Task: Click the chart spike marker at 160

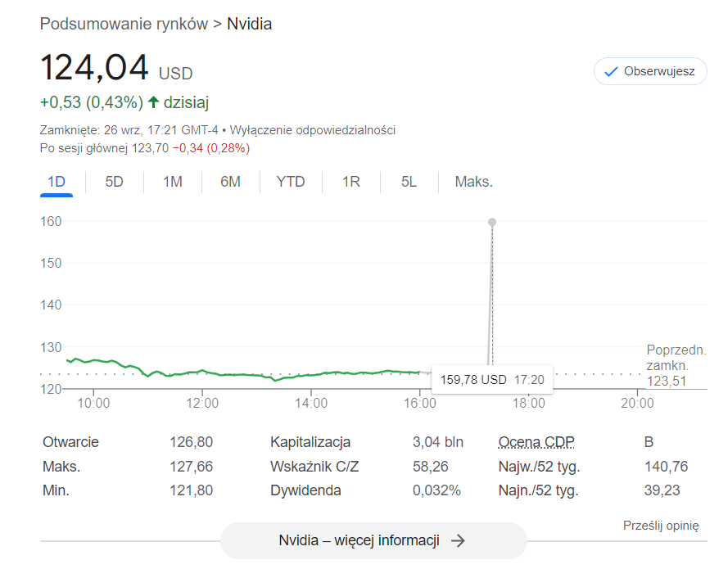Action: (x=491, y=222)
